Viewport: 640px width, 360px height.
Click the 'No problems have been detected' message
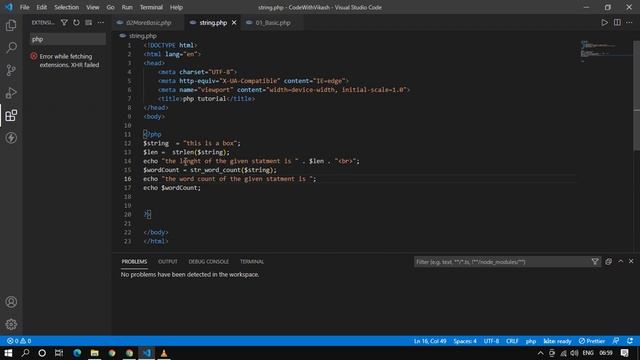pos(190,275)
